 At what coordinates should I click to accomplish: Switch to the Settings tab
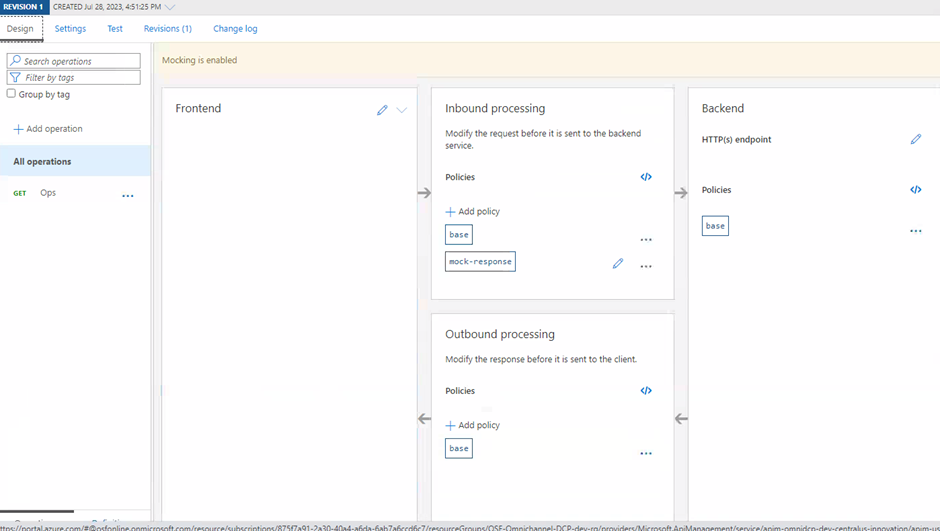tap(70, 29)
